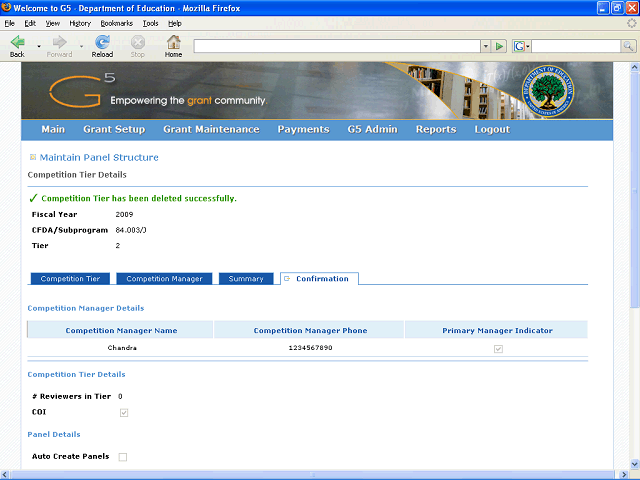Click the horizontal scrollbar right arrow
The image size is (640, 480).
624,475
